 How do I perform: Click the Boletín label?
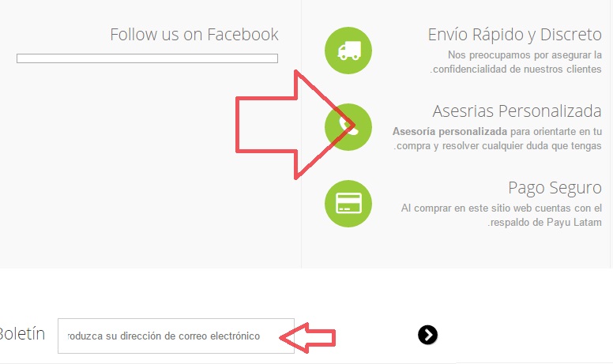pyautogui.click(x=22, y=334)
